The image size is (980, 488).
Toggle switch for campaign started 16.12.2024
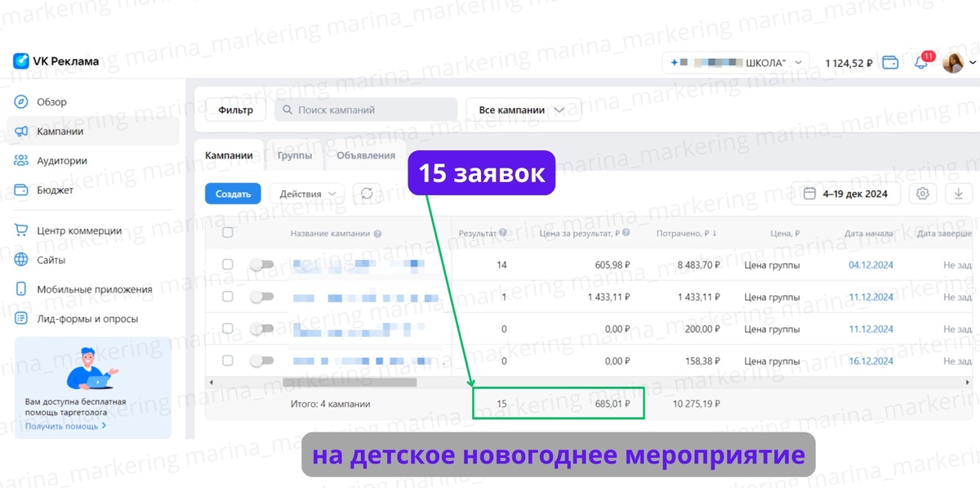pyautogui.click(x=261, y=360)
